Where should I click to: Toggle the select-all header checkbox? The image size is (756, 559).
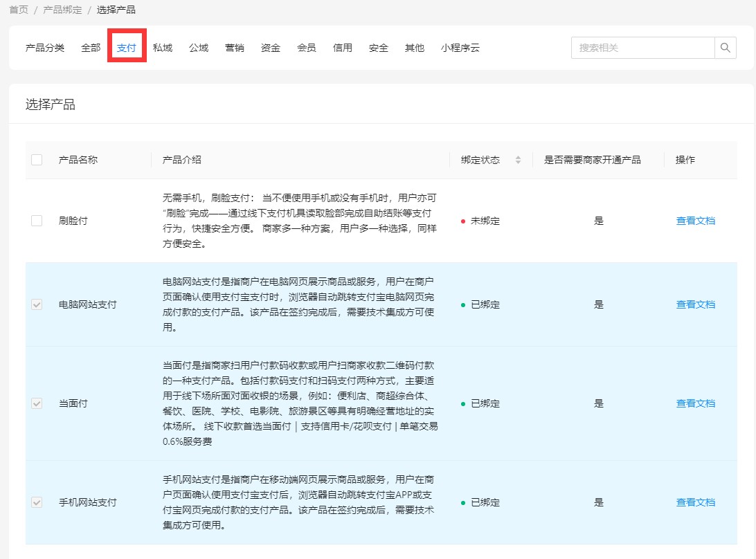37,160
